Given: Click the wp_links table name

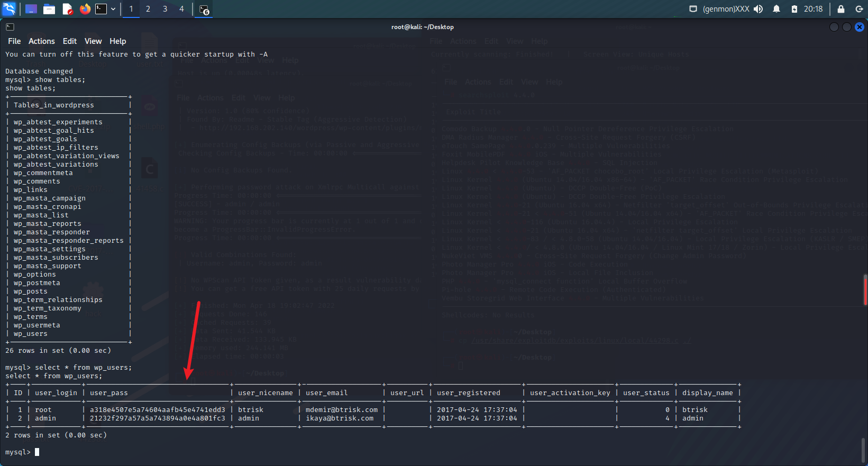Looking at the screenshot, I should click(x=31, y=190).
